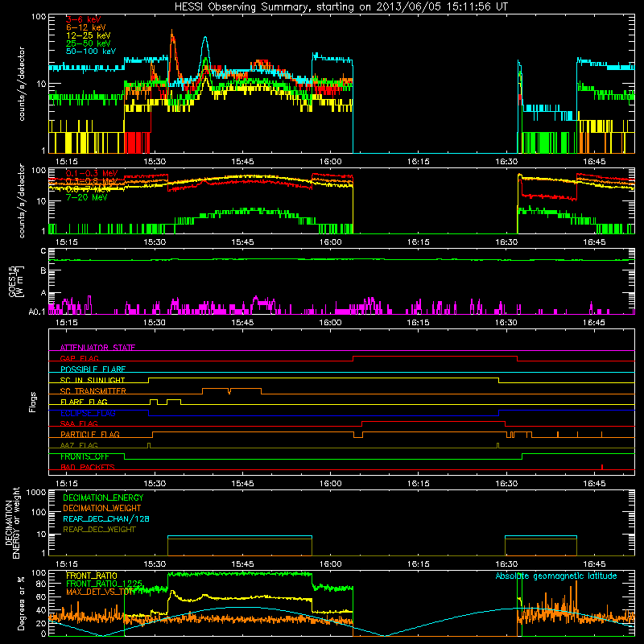The width and height of the screenshot is (644, 644).
Task: Click the ATTENUATOR_STATE flag label
Action: (x=97, y=348)
